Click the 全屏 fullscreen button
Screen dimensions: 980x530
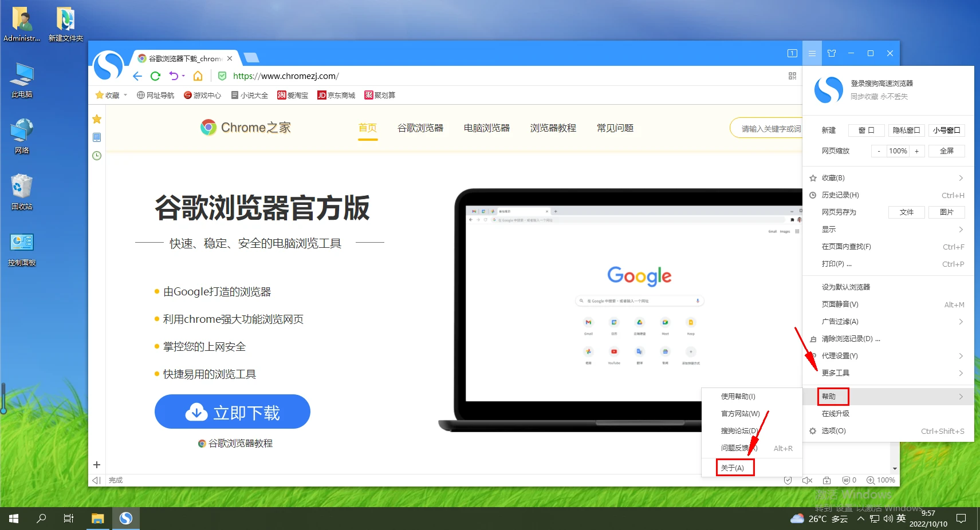pyautogui.click(x=946, y=151)
